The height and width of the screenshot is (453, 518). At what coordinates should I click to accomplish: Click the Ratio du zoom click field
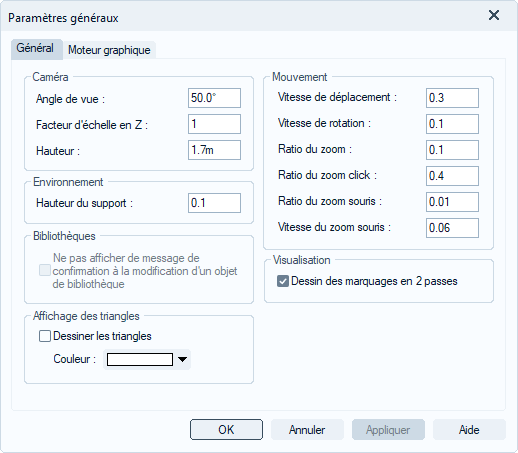pyautogui.click(x=452, y=176)
